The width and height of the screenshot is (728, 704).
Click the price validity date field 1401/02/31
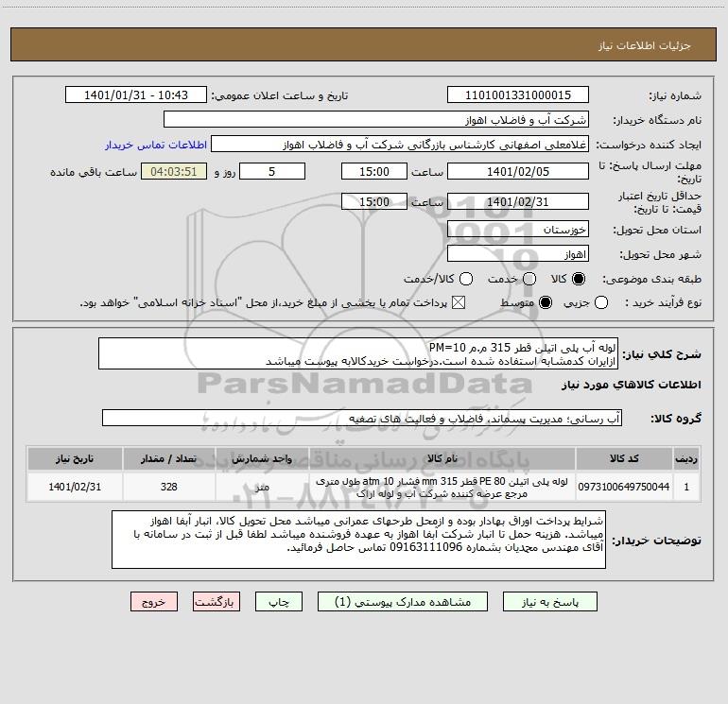518,201
